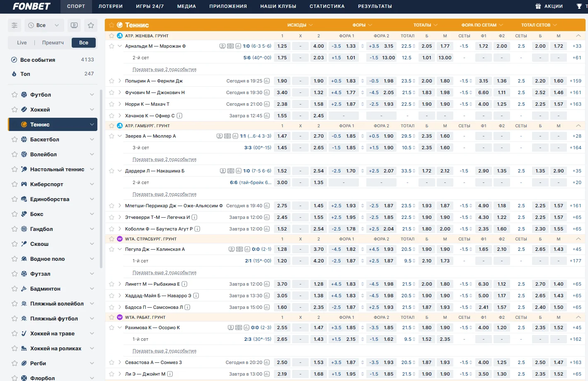Select the Live filter toggle

22,43
